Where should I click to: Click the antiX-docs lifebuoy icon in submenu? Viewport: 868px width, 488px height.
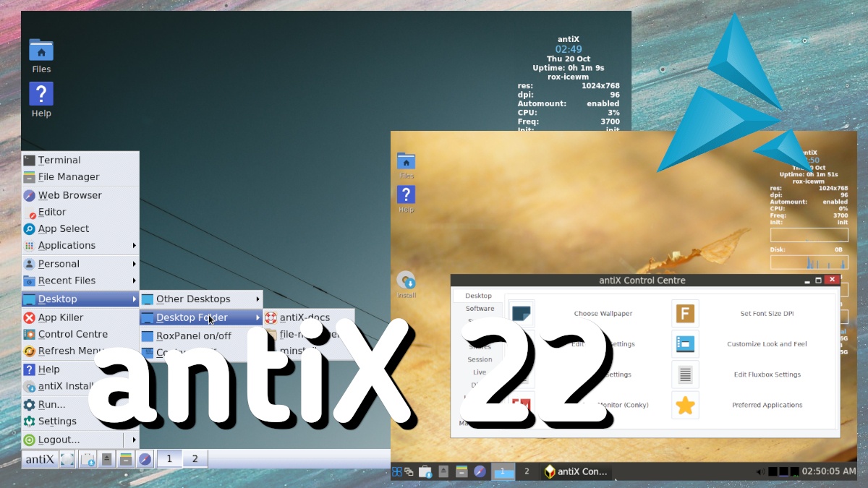pos(271,317)
